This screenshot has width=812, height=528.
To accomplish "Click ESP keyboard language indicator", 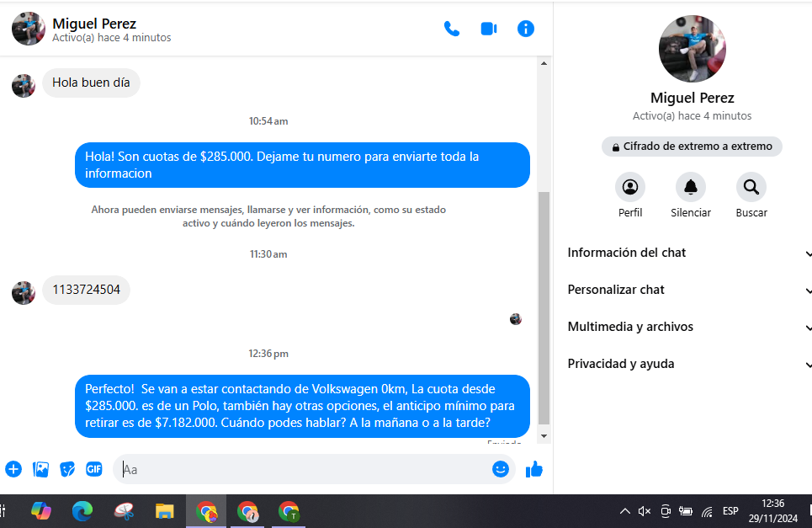I will tap(730, 511).
